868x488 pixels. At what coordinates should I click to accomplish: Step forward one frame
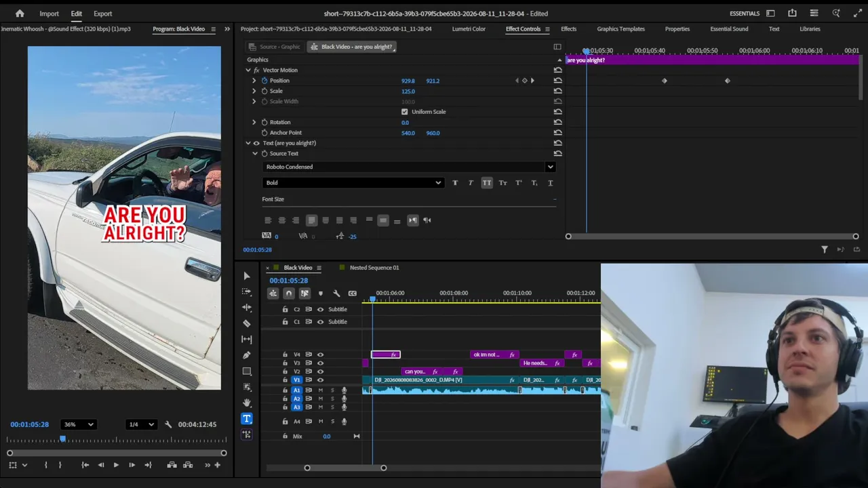[132, 465]
